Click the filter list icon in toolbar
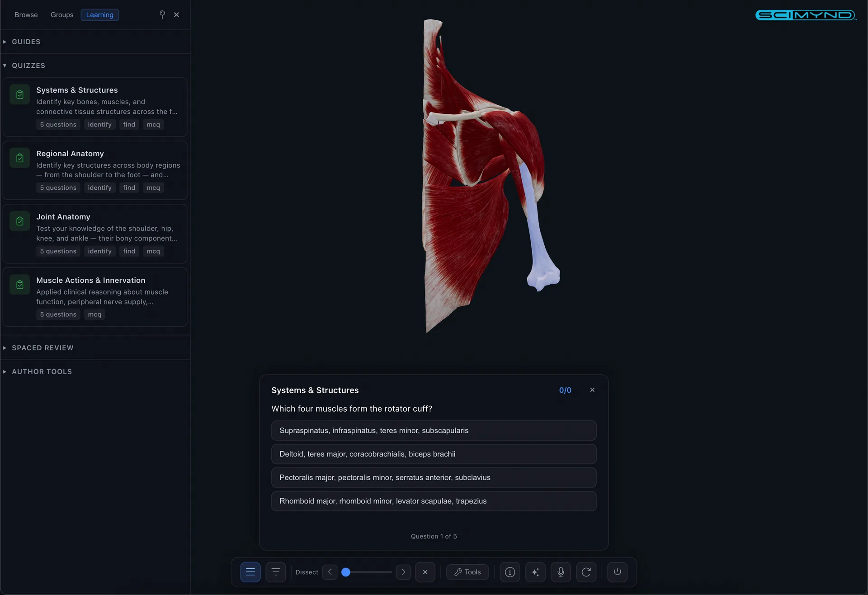 276,572
